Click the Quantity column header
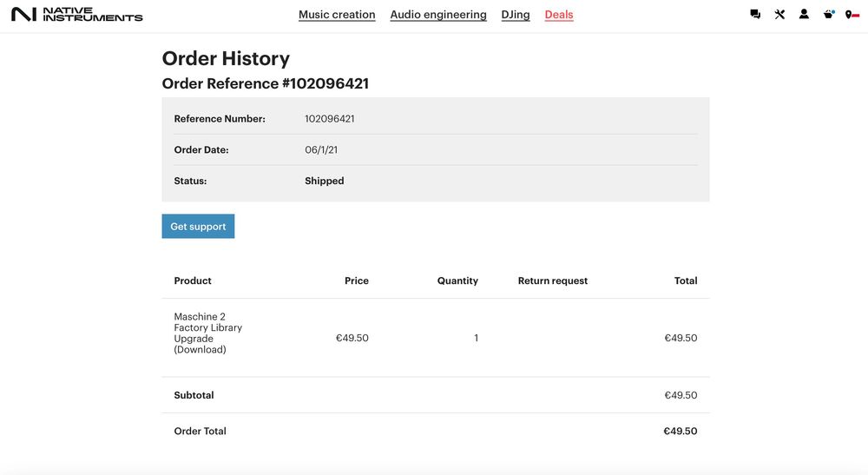The height and width of the screenshot is (475, 868). tap(457, 280)
